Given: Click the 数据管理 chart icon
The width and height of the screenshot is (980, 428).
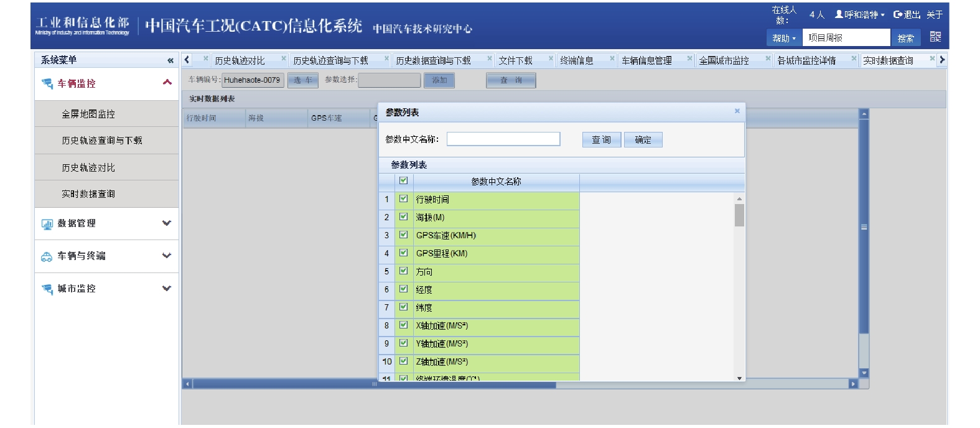Looking at the screenshot, I should 47,224.
